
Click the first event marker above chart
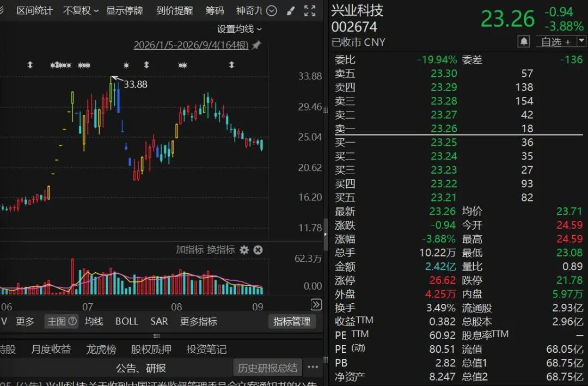coord(30,65)
